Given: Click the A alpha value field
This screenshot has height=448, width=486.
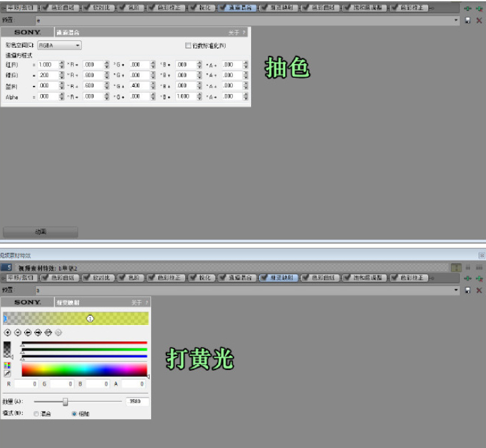Looking at the screenshot, I should (x=134, y=384).
